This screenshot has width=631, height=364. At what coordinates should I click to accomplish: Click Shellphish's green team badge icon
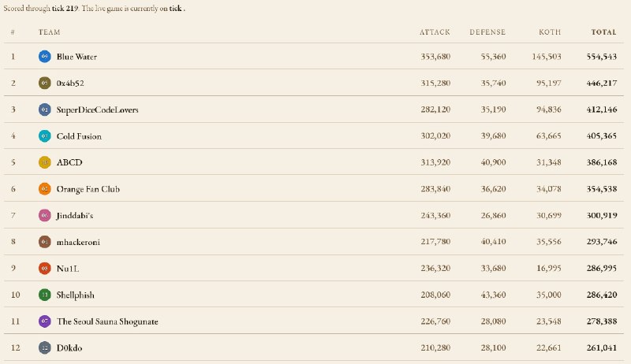(45, 295)
